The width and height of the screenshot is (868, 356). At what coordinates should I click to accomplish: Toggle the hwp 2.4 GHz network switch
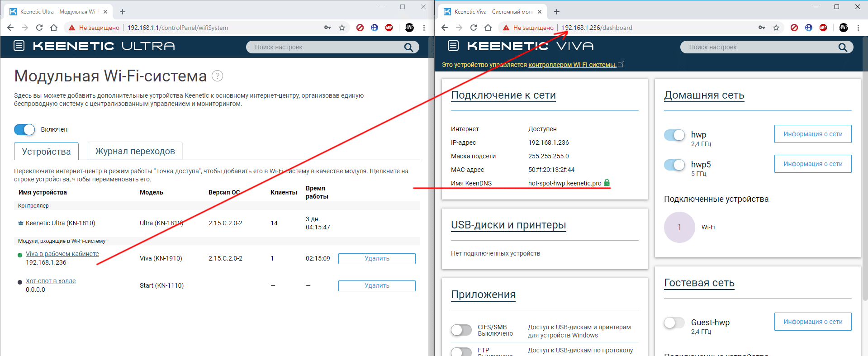coord(674,135)
